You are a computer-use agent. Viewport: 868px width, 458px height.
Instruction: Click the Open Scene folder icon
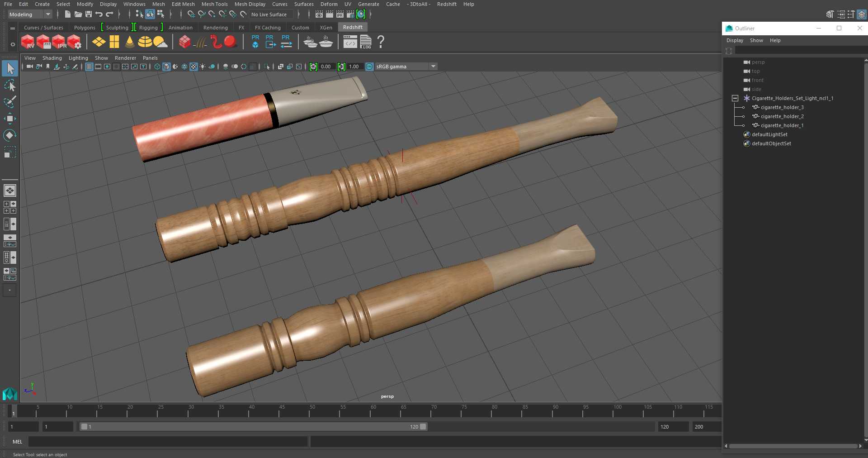(78, 14)
